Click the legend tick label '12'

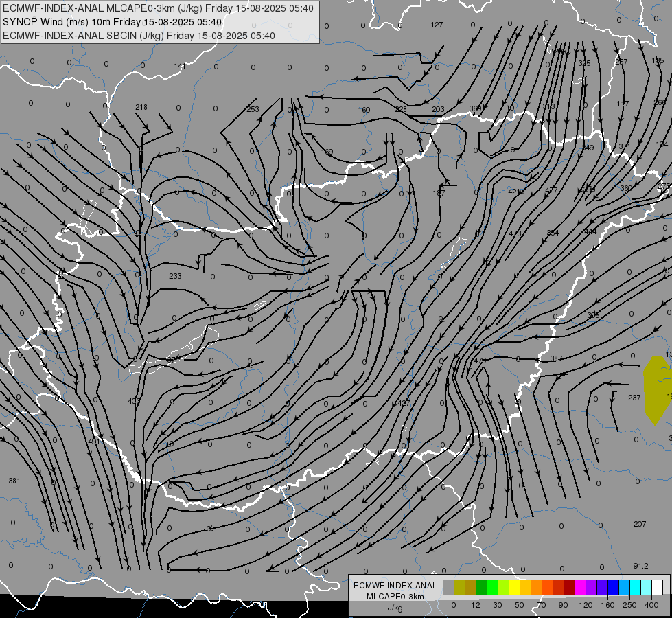coord(476,605)
